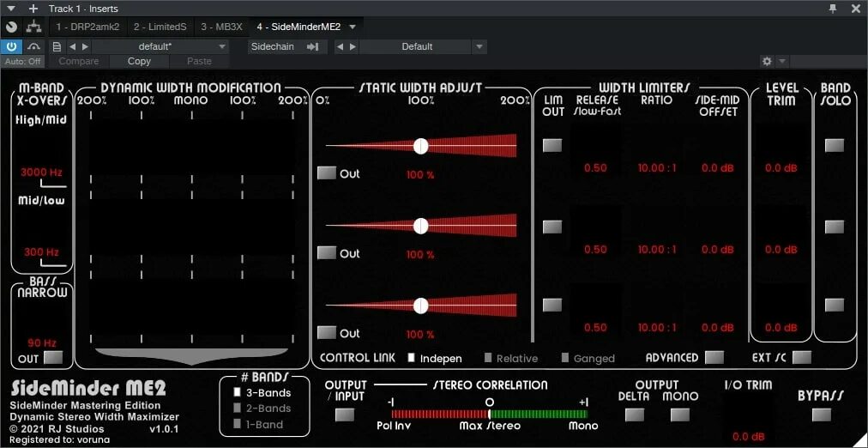Viewport: 868px width, 448px height.
Task: Open the inserts dropdown triangle
Action: 12,9
